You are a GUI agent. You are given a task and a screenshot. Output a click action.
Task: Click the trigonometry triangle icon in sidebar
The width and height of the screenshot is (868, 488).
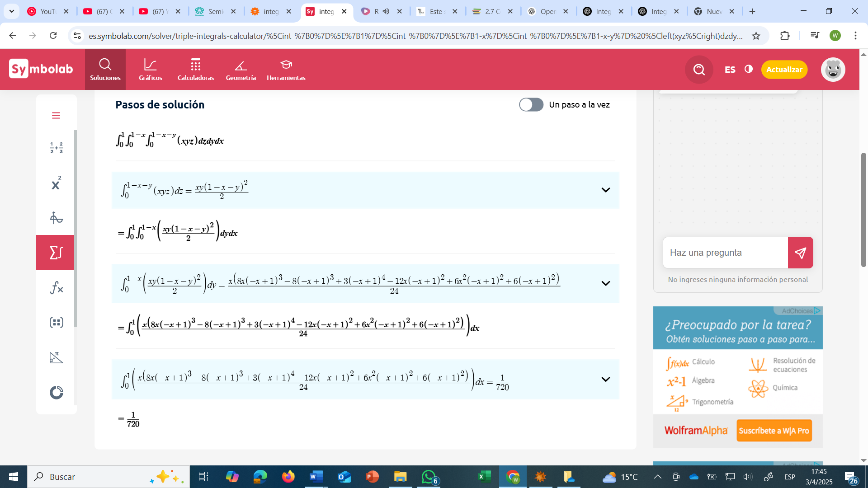[56, 357]
